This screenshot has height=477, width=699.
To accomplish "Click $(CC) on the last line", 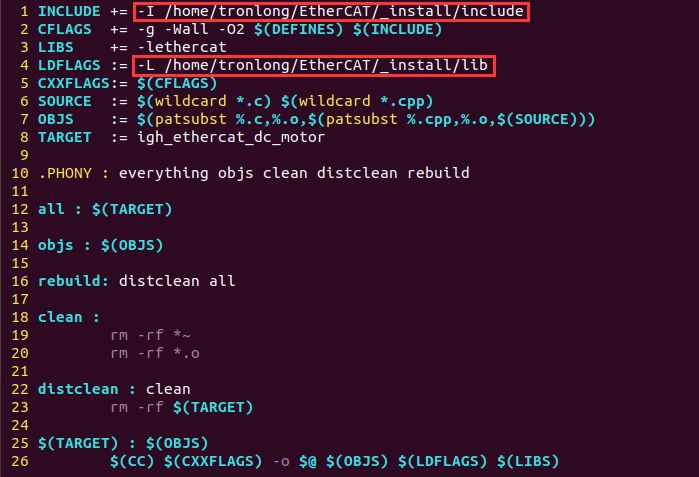I will tap(132, 461).
